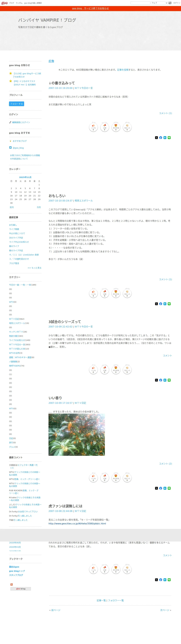The width and height of the screenshot is (181, 644).
Task: Open フォロワー一覧 link at bottom
Action: (116, 601)
